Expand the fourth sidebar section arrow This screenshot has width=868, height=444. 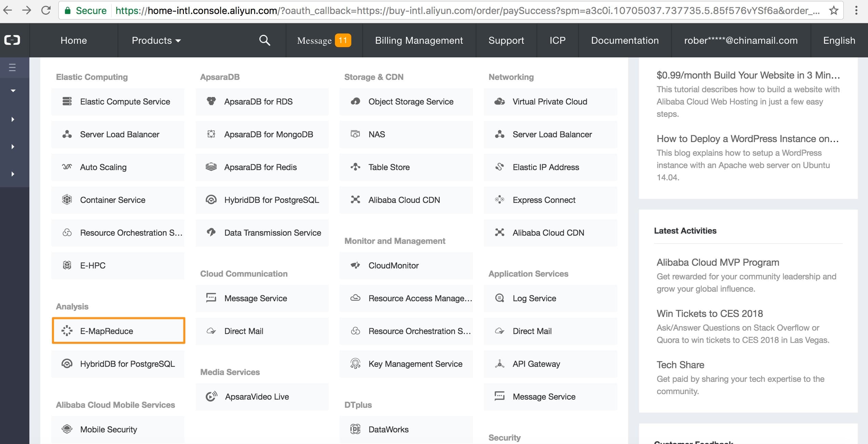pyautogui.click(x=13, y=174)
